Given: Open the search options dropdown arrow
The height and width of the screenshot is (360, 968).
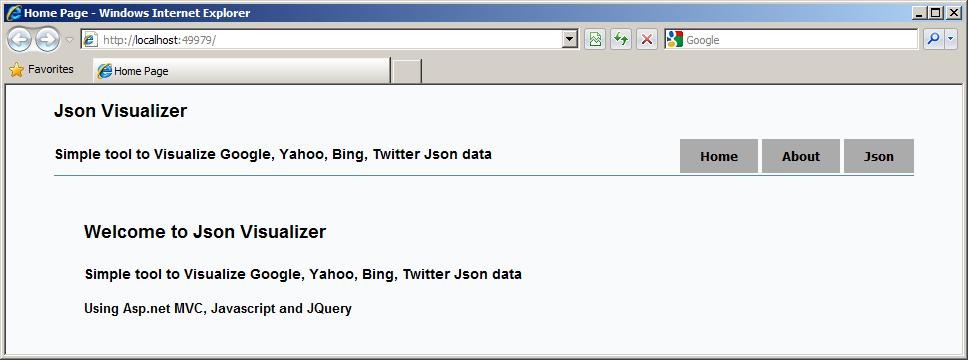Looking at the screenshot, I should coord(951,40).
